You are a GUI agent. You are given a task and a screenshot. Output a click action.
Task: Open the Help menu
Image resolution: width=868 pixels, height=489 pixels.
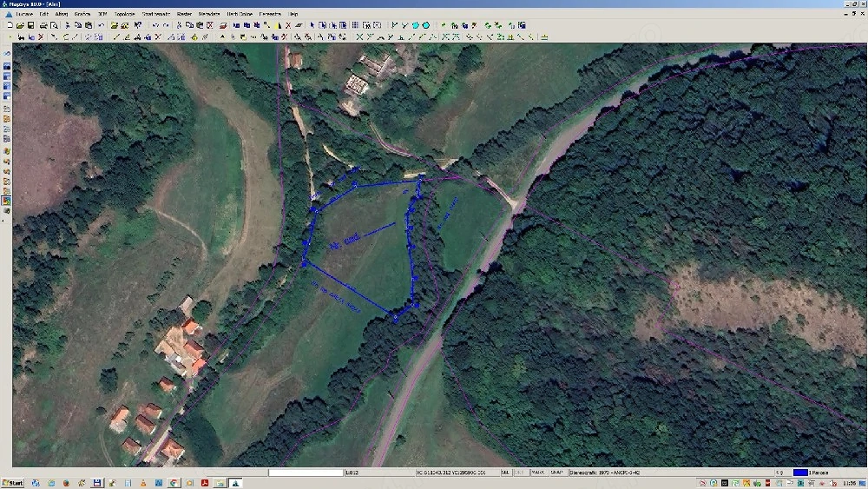(293, 15)
